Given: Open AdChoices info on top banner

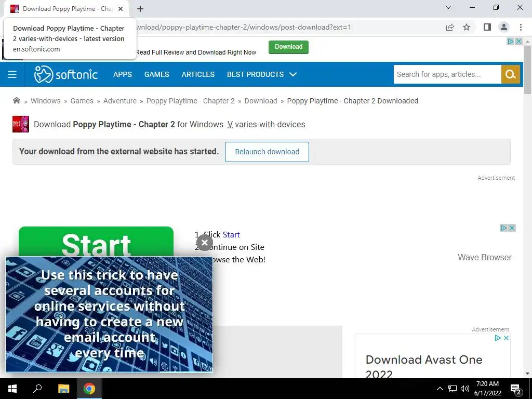Looking at the screenshot, I should click(511, 42).
